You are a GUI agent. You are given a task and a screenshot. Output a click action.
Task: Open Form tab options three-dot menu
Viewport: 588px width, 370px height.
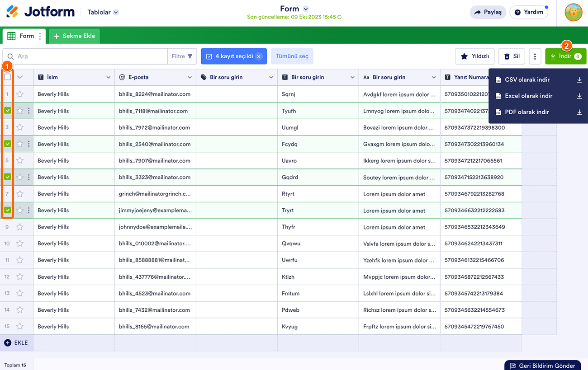[x=40, y=36]
